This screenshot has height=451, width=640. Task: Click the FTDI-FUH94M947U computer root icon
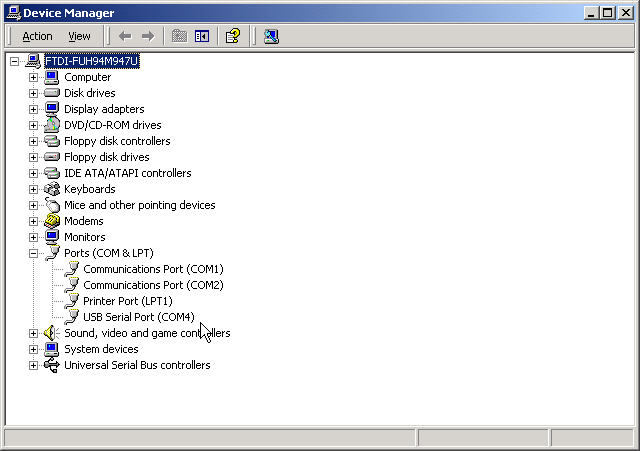(x=33, y=61)
